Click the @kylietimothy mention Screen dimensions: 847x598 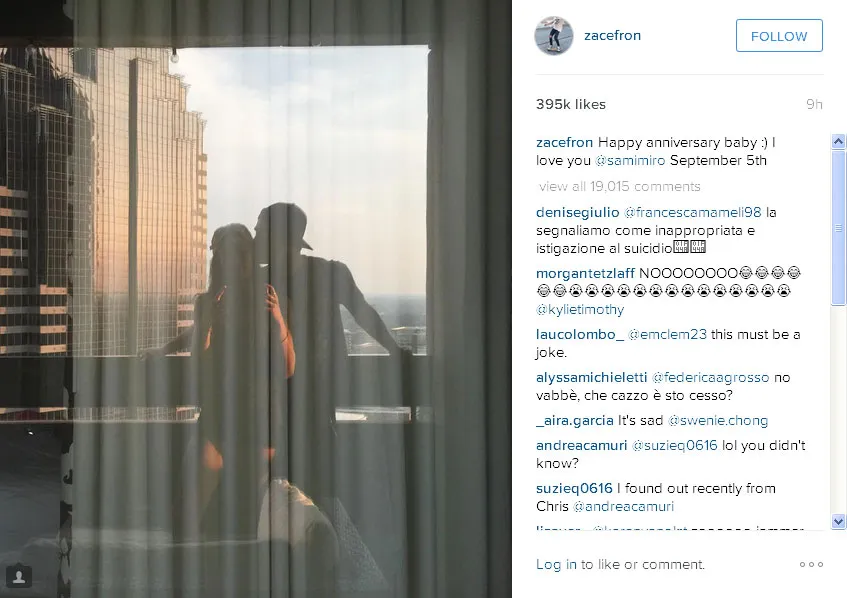pyautogui.click(x=580, y=310)
